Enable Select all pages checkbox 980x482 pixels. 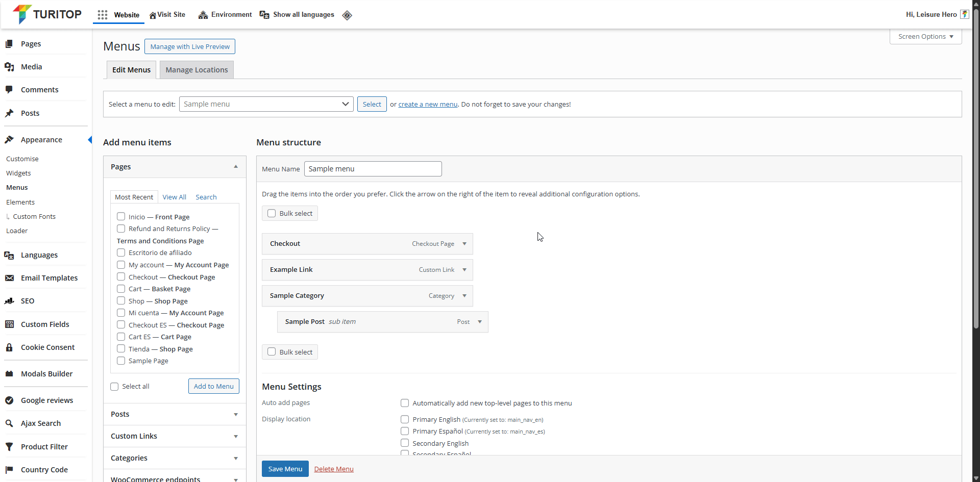(x=114, y=387)
